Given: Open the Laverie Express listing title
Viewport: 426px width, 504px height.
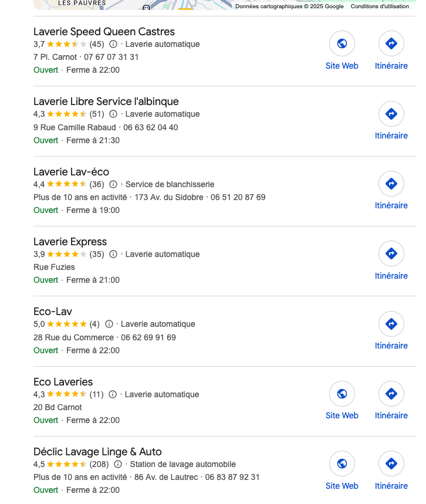Looking at the screenshot, I should pos(70,242).
